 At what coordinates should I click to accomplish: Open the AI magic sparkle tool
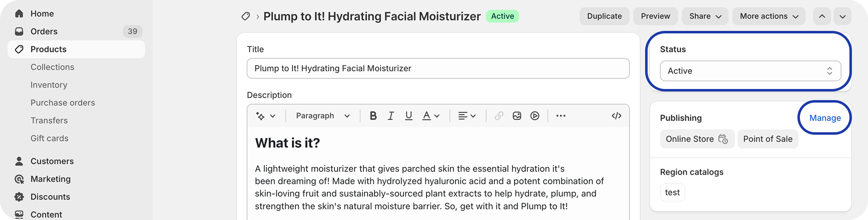[260, 116]
